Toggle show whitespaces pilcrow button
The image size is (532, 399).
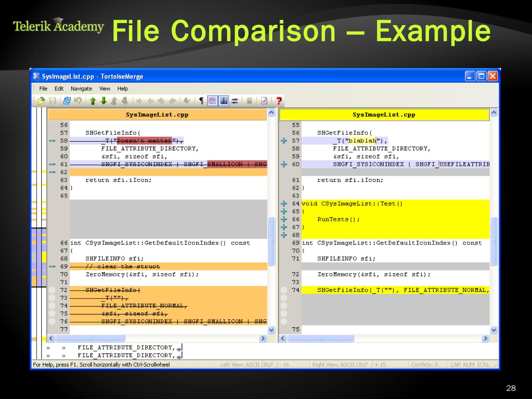pyautogui.click(x=201, y=101)
